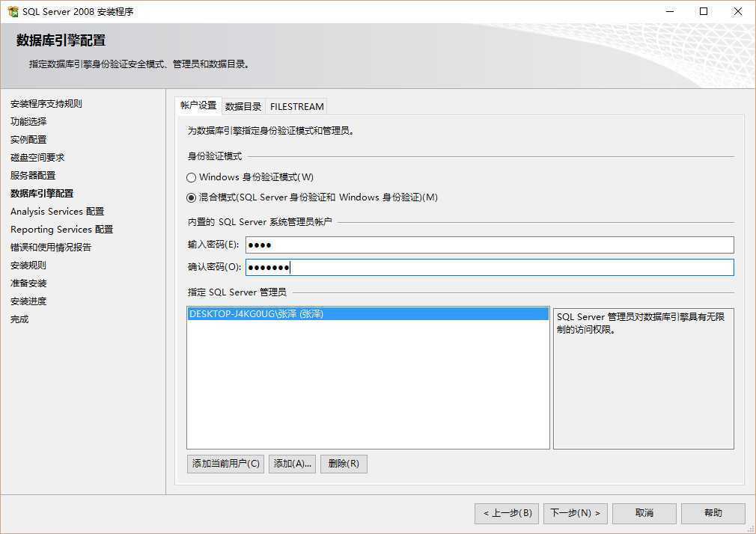Click 功能选择 step in sidebar
Image resolution: width=756 pixels, height=534 pixels.
pos(28,121)
